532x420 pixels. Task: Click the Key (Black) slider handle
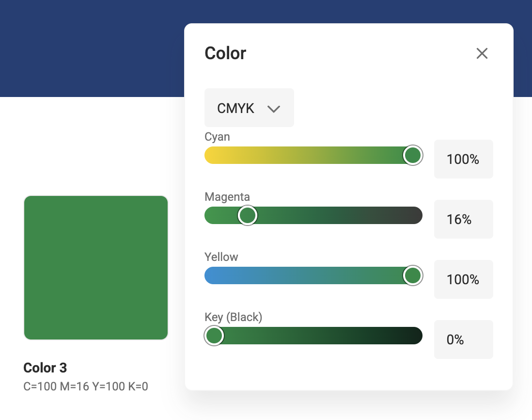pyautogui.click(x=214, y=336)
